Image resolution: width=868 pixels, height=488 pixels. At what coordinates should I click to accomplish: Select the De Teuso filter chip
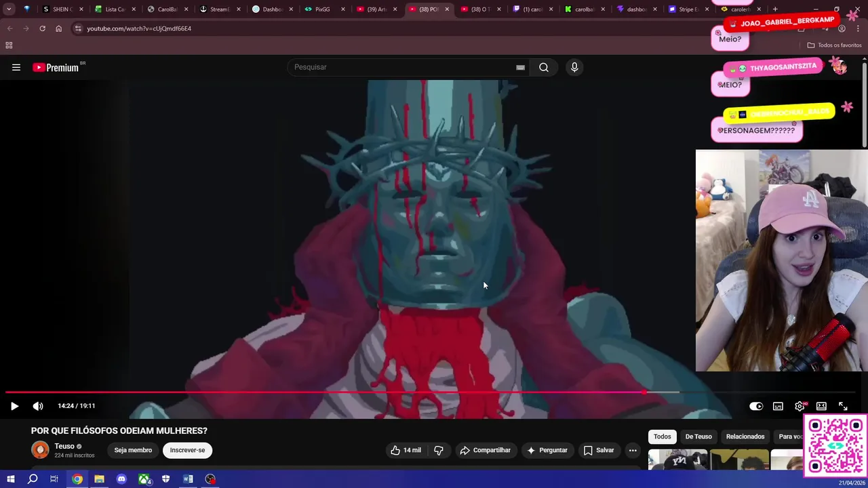coord(698,436)
